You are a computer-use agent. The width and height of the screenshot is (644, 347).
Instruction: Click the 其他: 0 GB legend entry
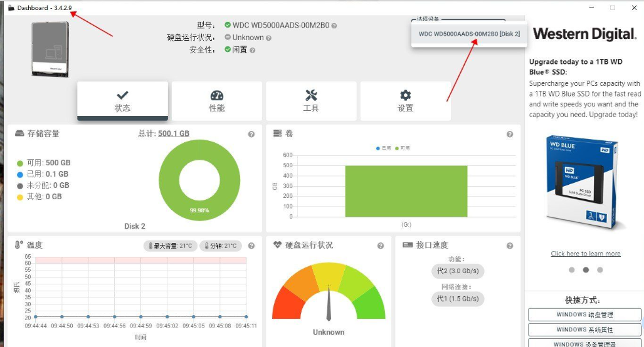click(40, 197)
